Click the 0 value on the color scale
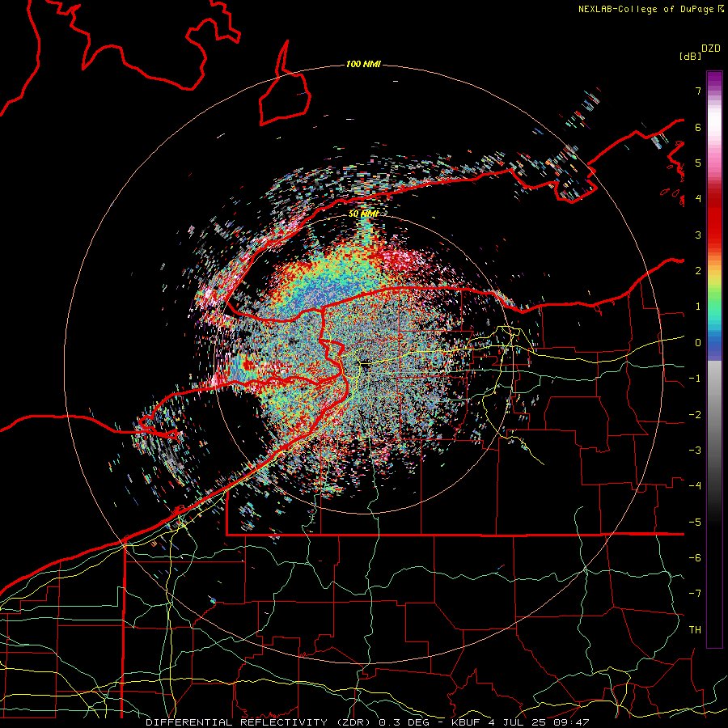This screenshot has height=728, width=728. (698, 343)
